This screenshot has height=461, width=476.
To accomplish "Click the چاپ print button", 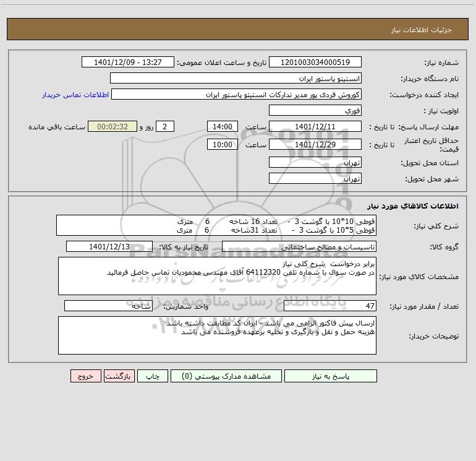I will [153, 376].
